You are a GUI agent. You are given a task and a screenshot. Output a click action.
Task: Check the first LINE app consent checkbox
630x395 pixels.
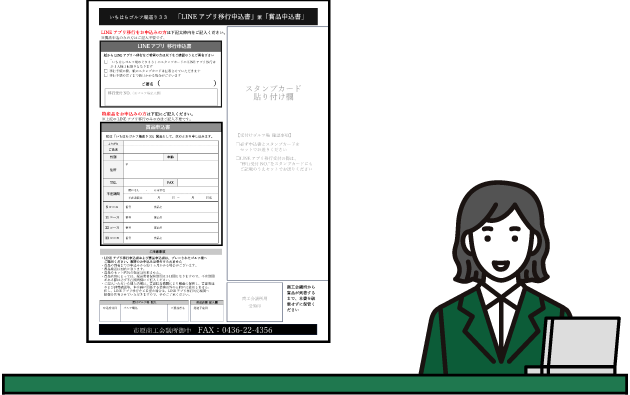click(106, 62)
